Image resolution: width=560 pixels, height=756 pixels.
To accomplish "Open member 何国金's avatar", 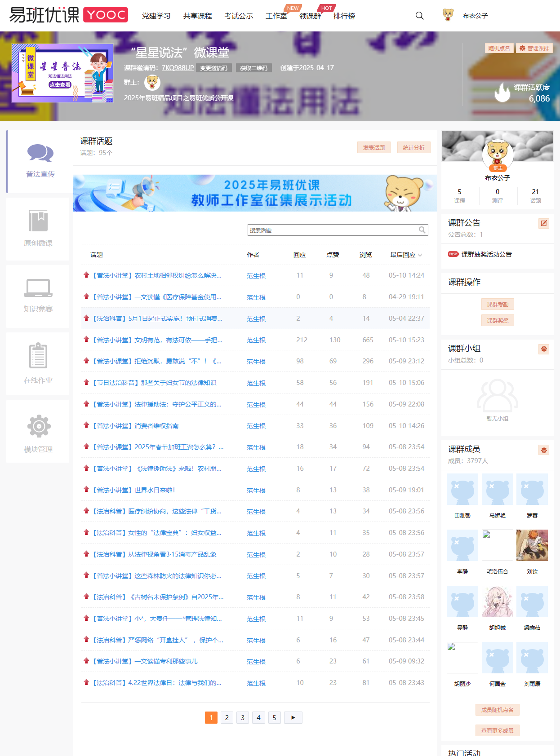I will [x=498, y=658].
